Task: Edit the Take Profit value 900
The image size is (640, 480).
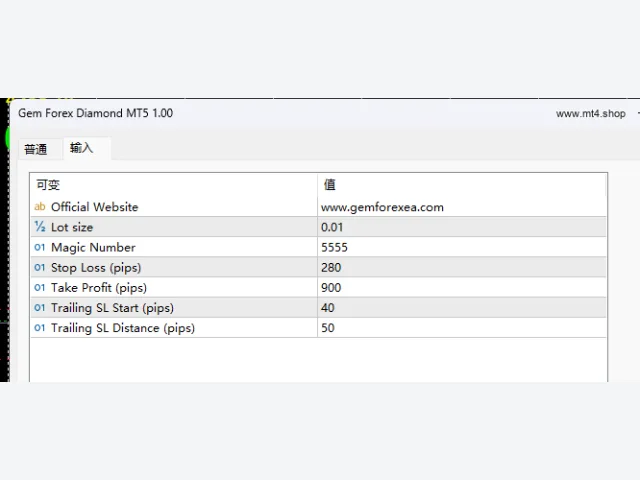Action: pos(462,287)
